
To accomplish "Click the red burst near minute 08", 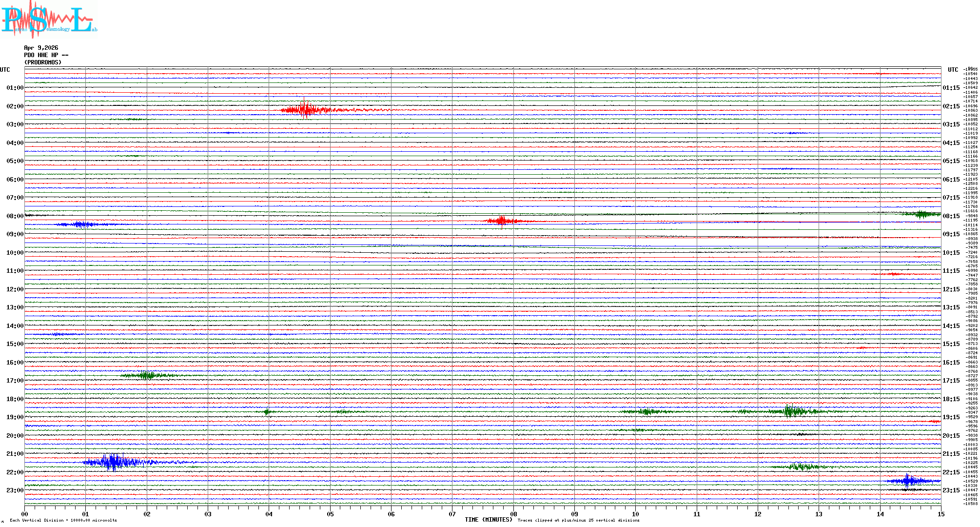I will (502, 221).
